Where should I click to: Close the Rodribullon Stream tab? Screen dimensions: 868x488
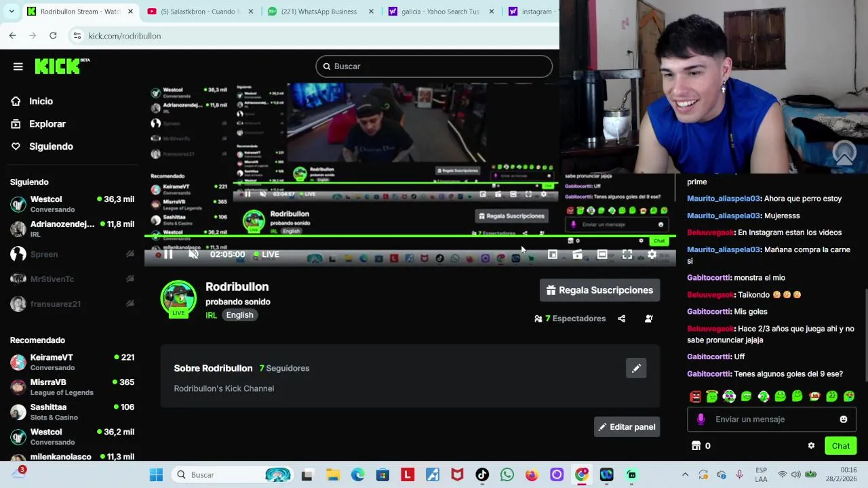[131, 12]
